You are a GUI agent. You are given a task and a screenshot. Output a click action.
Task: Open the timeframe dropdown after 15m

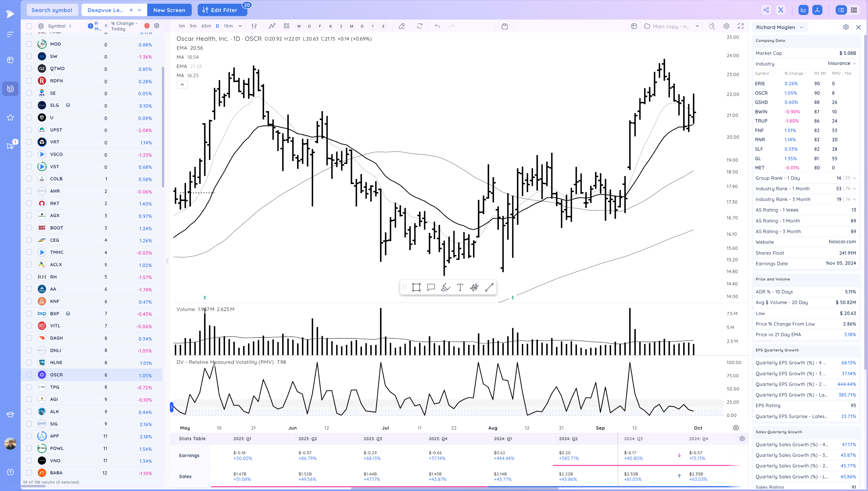point(240,26)
